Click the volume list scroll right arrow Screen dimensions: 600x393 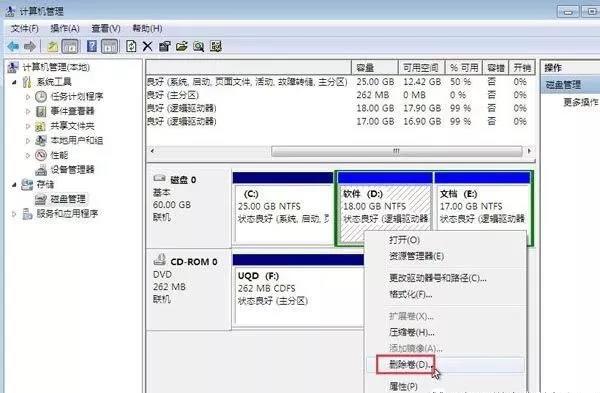click(x=529, y=151)
